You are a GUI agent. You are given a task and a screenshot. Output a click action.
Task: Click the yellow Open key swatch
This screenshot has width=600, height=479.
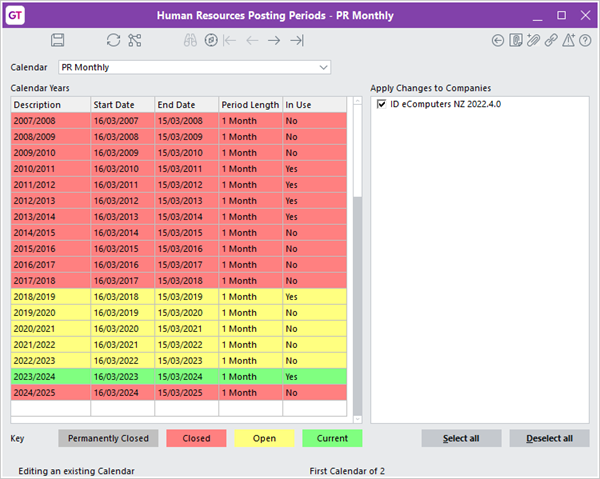tap(264, 438)
